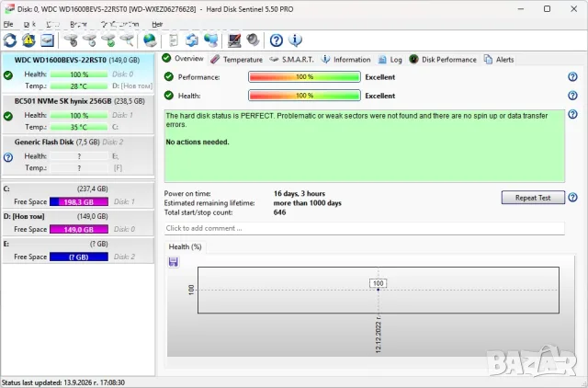
Task: Open the Configuration menu
Action: [119, 24]
